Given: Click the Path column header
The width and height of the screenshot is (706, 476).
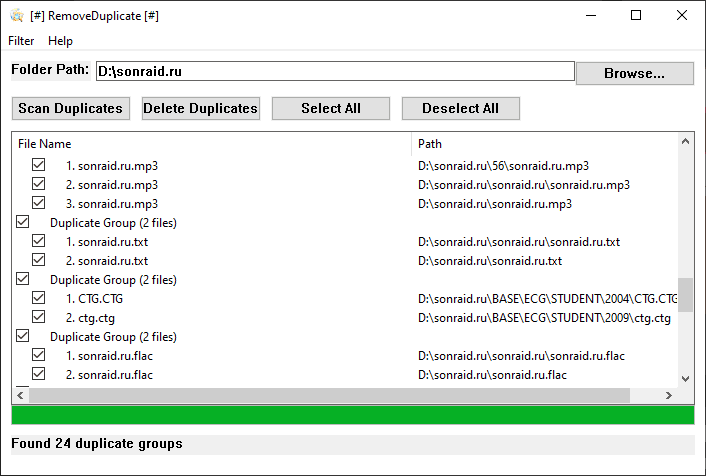Looking at the screenshot, I should pyautogui.click(x=544, y=144).
